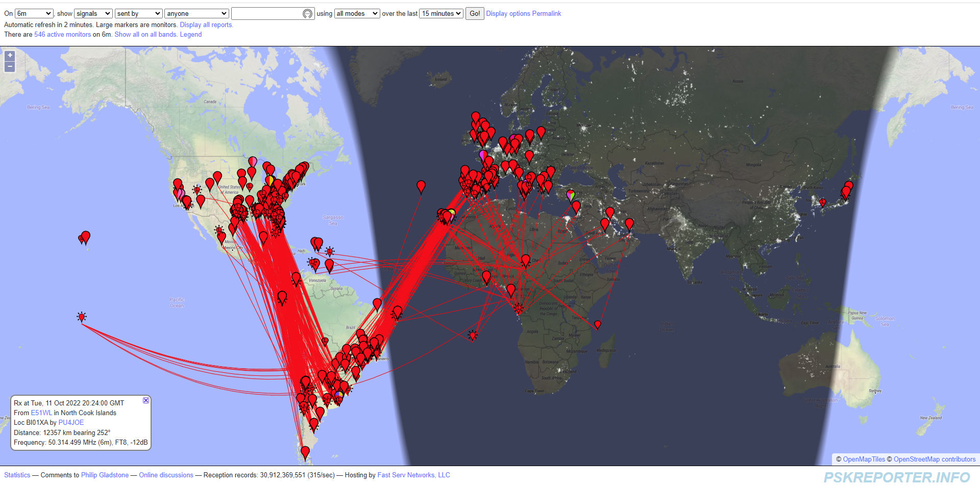This screenshot has width=980, height=486.
Task: Open the anyone dropdown
Action: [x=197, y=14]
